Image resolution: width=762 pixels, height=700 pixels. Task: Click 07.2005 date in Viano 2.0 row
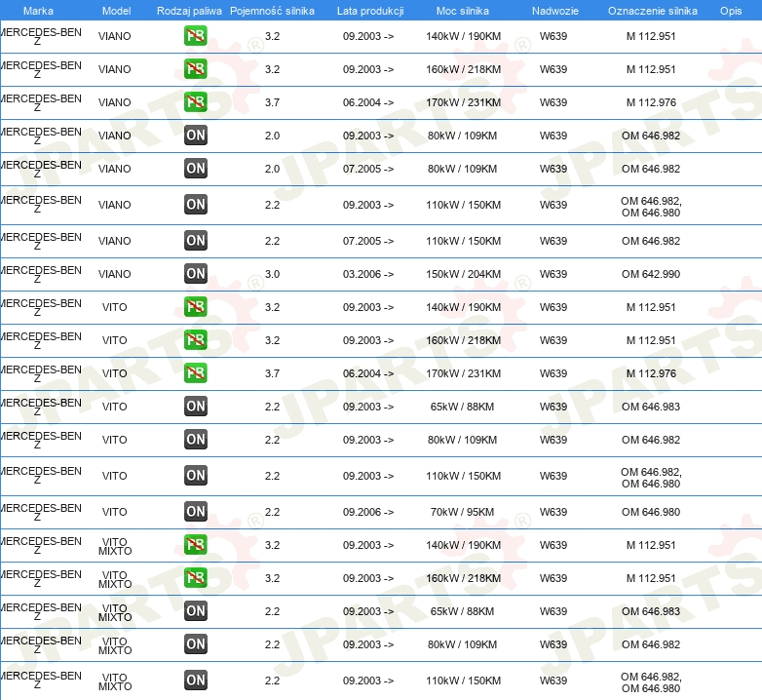pyautogui.click(x=368, y=169)
